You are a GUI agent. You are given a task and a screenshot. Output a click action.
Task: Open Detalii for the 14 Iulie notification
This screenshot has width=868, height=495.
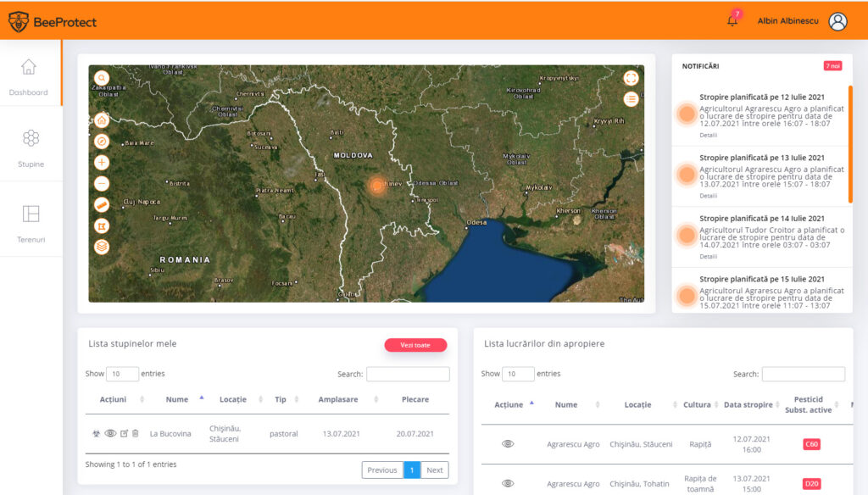(708, 256)
